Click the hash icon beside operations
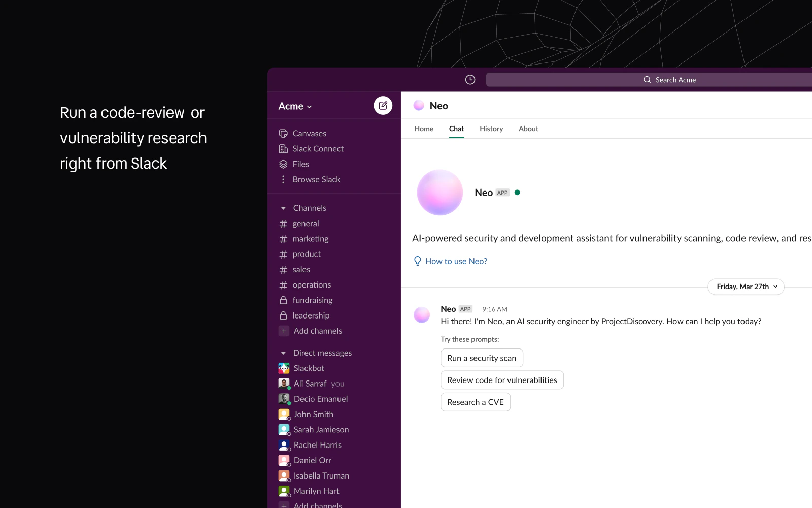 coord(283,285)
